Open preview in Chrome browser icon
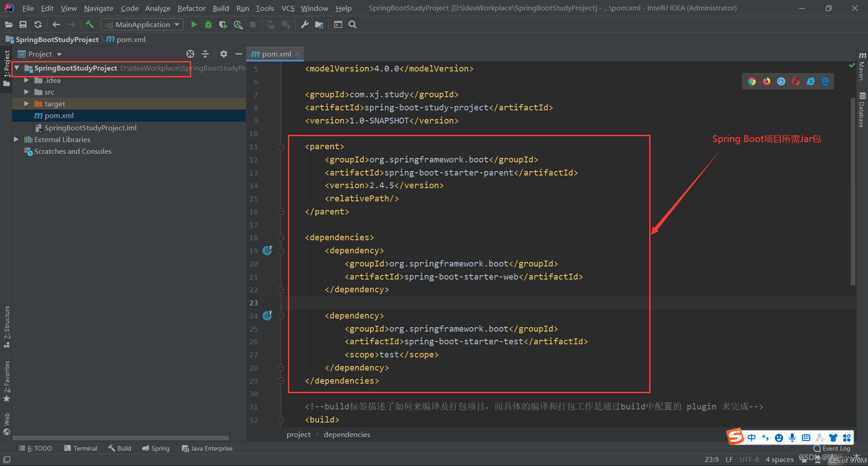 752,81
